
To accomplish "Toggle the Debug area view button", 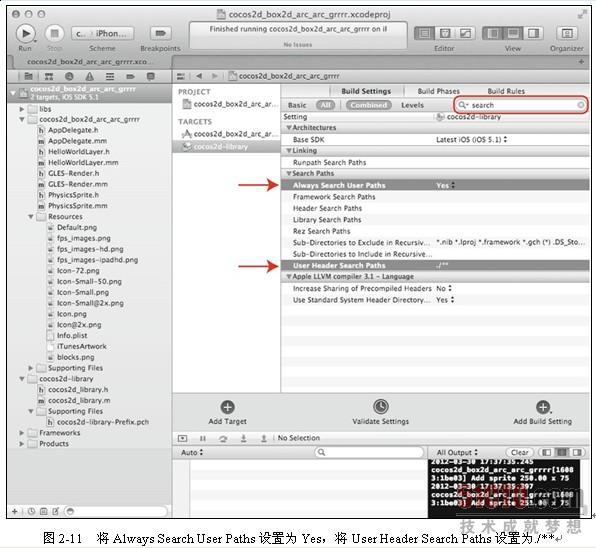I will (x=513, y=33).
